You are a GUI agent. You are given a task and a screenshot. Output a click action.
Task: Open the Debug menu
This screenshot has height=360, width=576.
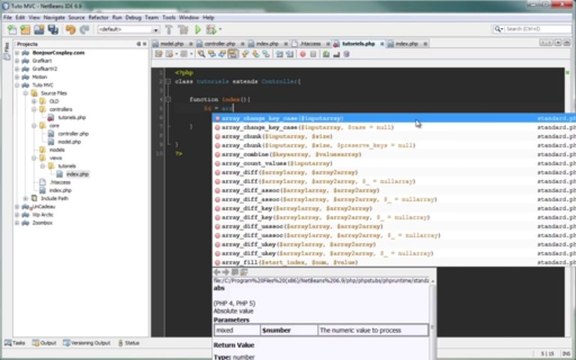coord(133,17)
